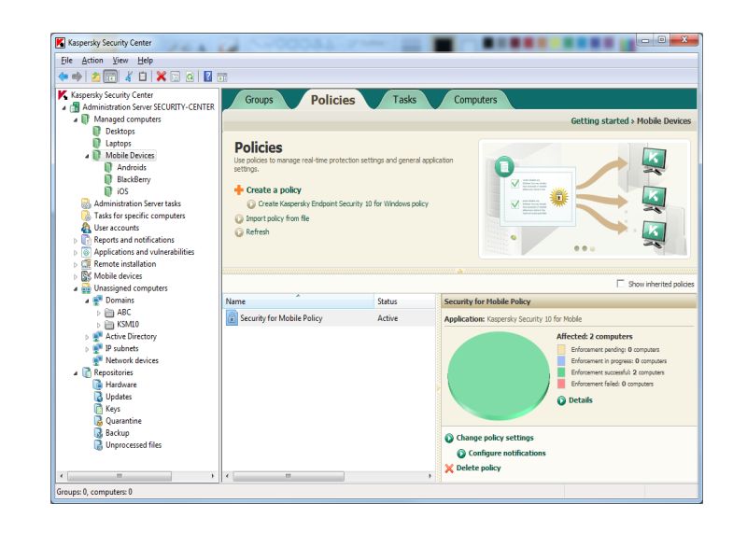The height and width of the screenshot is (560, 747).
Task: Open the View menu
Action: click(120, 61)
